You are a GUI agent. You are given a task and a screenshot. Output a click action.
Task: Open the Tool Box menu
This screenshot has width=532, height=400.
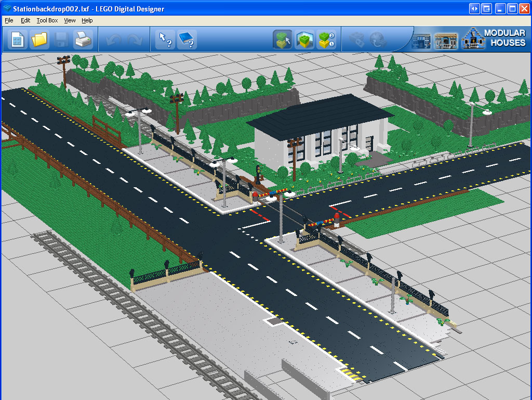[47, 20]
